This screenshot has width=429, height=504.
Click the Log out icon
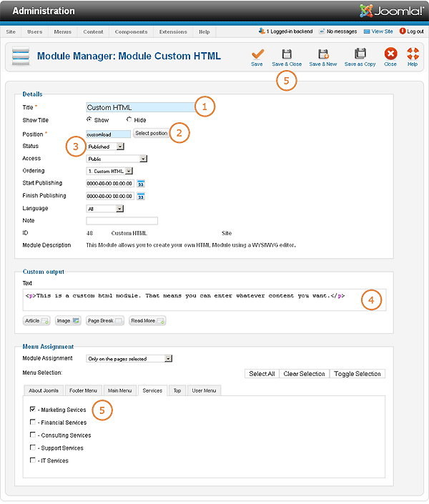pyautogui.click(x=403, y=31)
